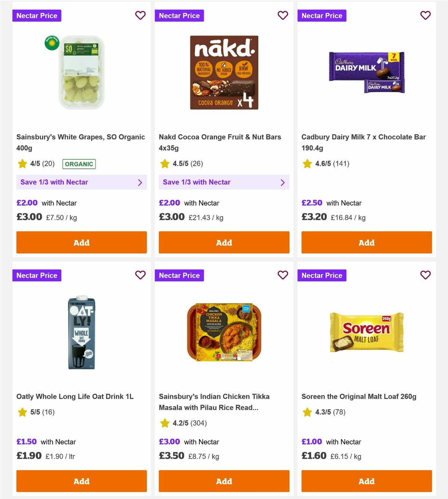Screen dimensions: 448x499
Task: Click the Nectar Price badge on the Soreen card
Action: 322,275
